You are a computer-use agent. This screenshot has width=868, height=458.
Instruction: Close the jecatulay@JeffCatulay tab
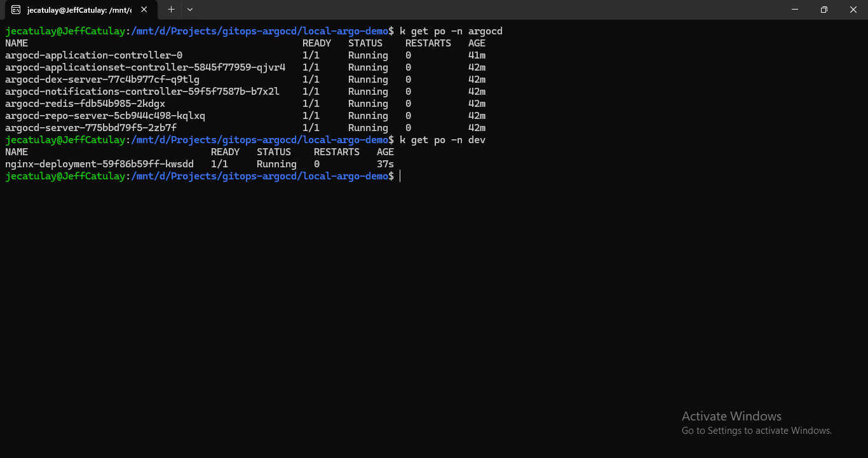click(144, 10)
